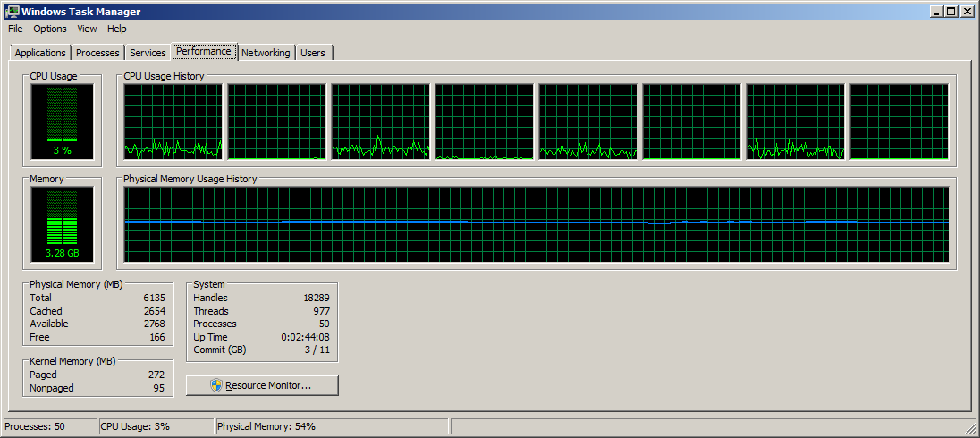The width and height of the screenshot is (980, 438).
Task: Open the Help menu
Action: coord(117,29)
